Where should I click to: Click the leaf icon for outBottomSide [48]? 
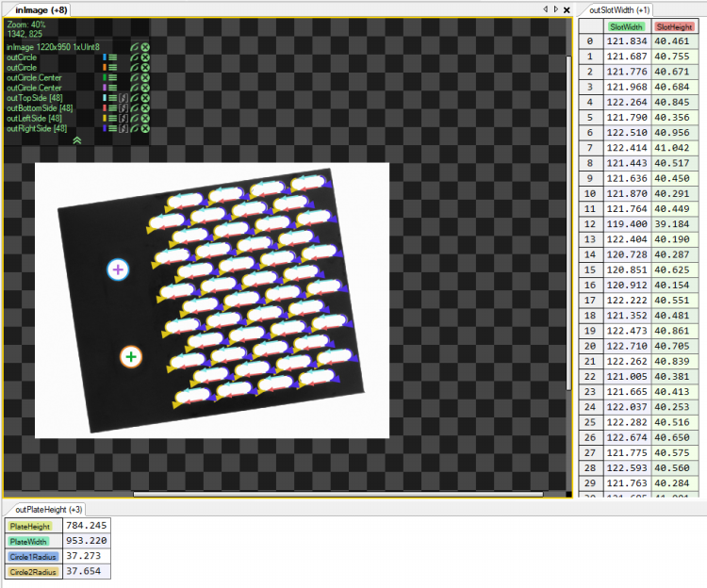[x=135, y=108]
